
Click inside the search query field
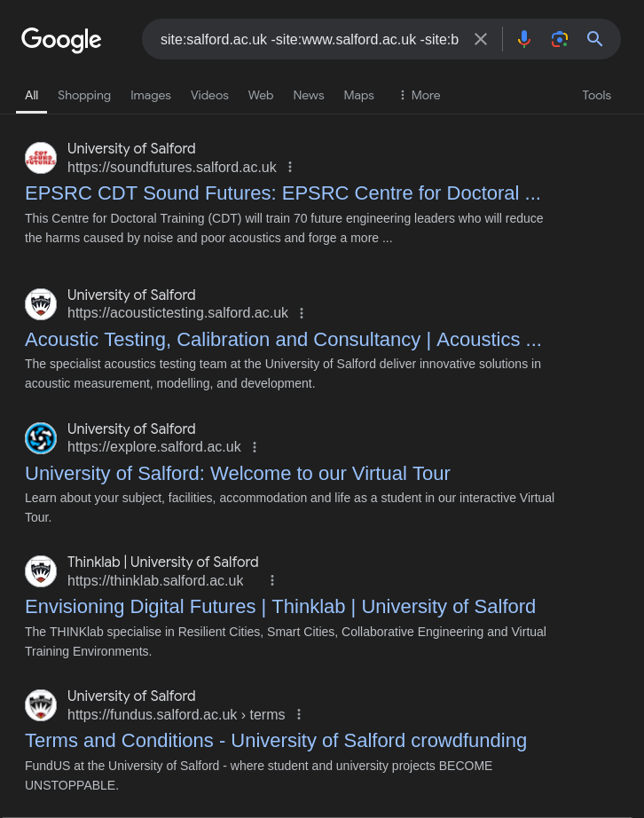click(x=310, y=39)
